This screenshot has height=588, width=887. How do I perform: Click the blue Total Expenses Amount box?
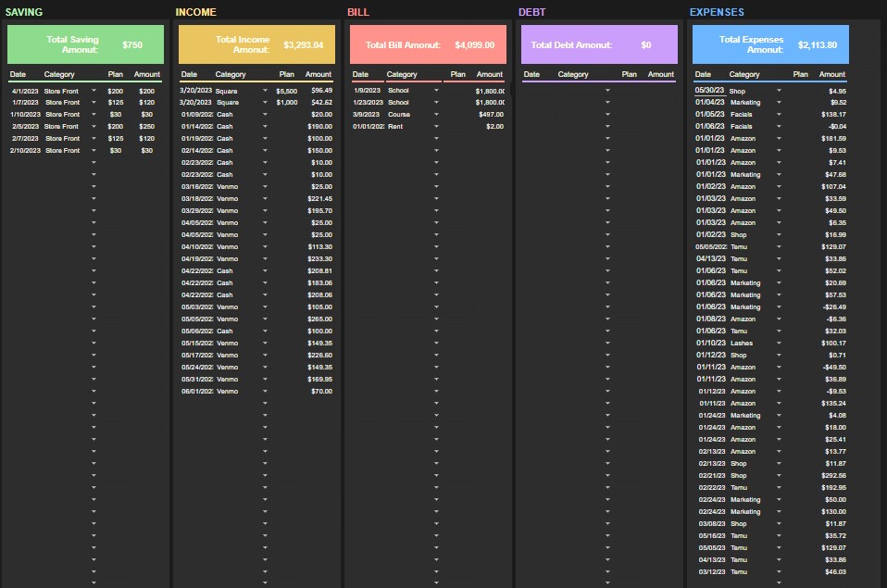coord(770,44)
